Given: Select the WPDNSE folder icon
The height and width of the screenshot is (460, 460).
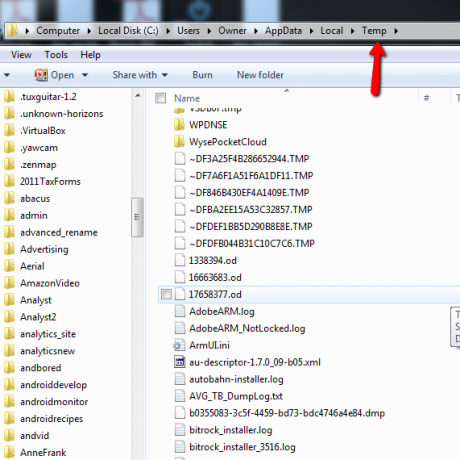Looking at the screenshot, I should [179, 125].
